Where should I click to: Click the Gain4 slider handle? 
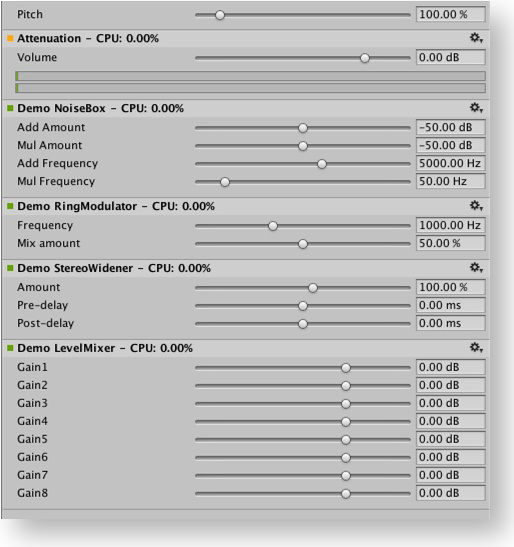tap(346, 422)
